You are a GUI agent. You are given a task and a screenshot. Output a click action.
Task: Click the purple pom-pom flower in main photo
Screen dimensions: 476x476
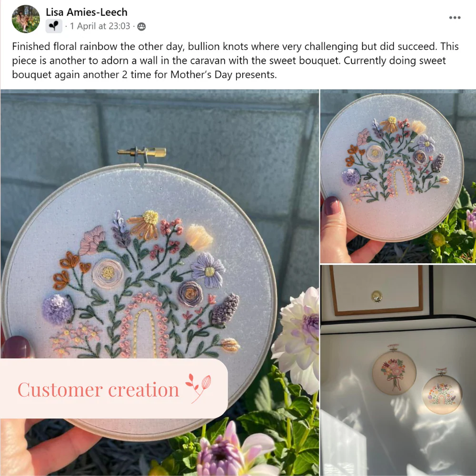(58, 309)
